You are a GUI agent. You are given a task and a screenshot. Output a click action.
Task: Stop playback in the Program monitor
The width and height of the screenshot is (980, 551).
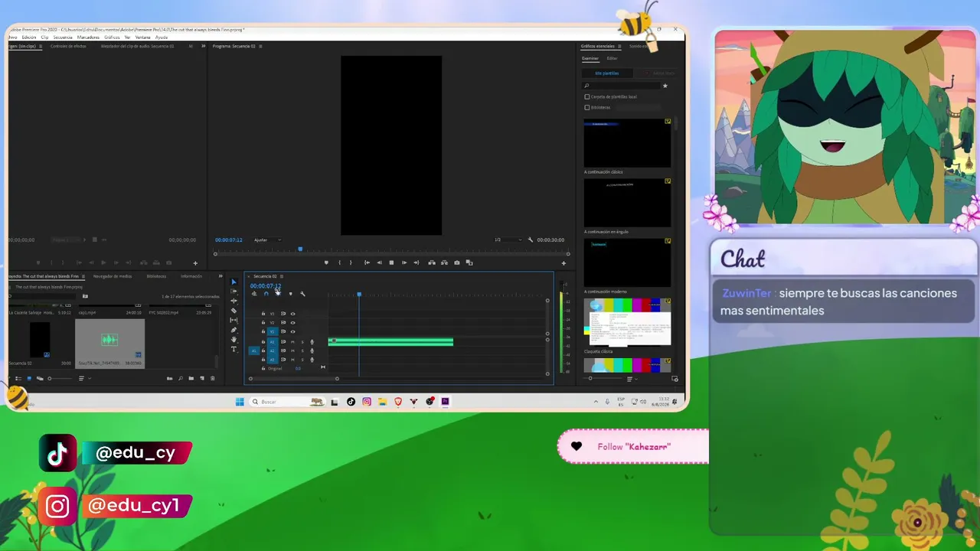click(x=391, y=262)
